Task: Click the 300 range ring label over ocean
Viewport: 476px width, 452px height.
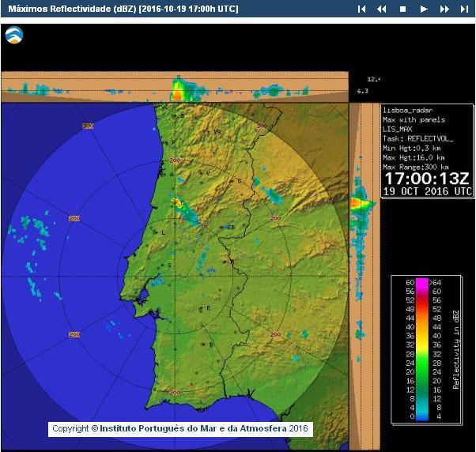Action: (88, 126)
